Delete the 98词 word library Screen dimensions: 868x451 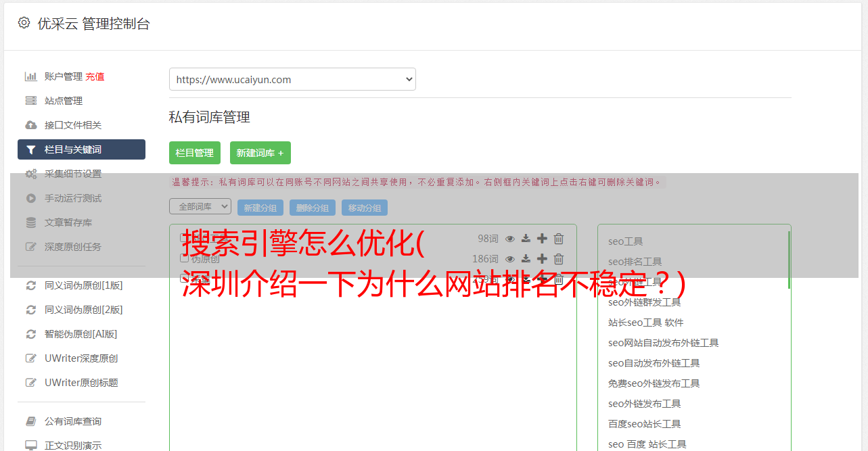559,239
